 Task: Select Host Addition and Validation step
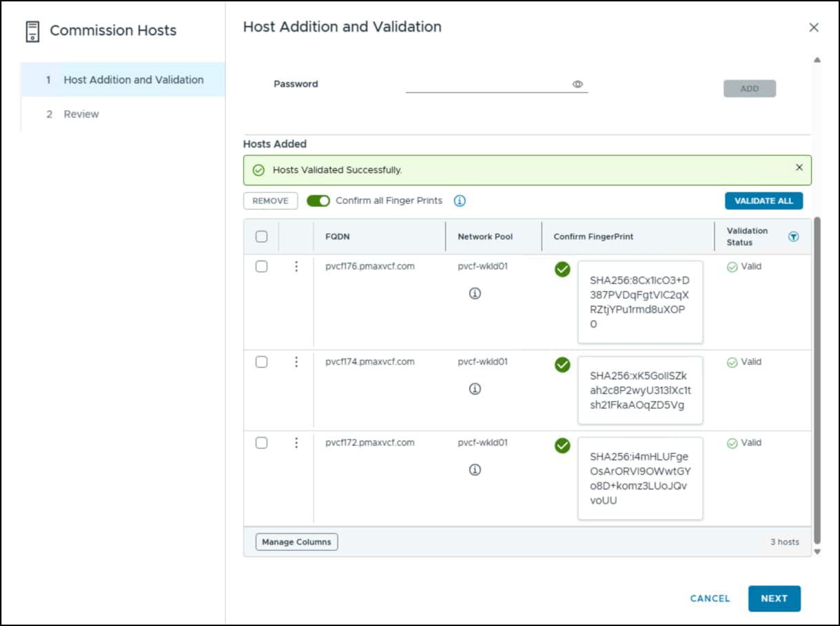point(123,79)
